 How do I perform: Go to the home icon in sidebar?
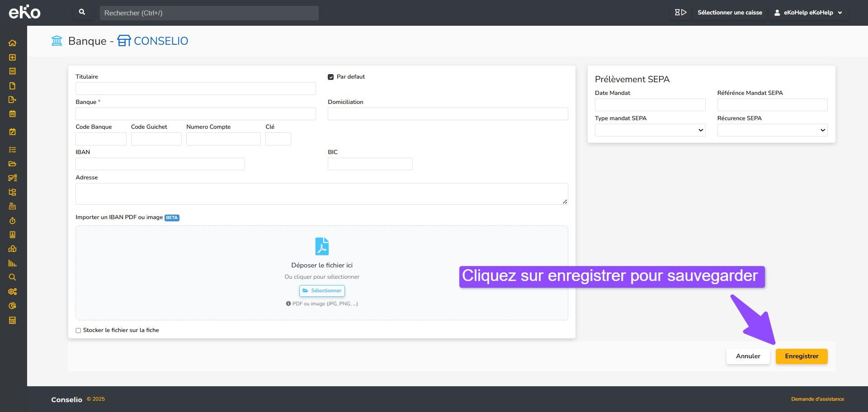(x=12, y=43)
